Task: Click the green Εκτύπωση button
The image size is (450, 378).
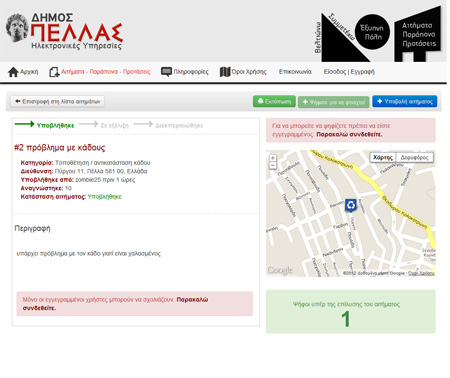Action: click(274, 101)
